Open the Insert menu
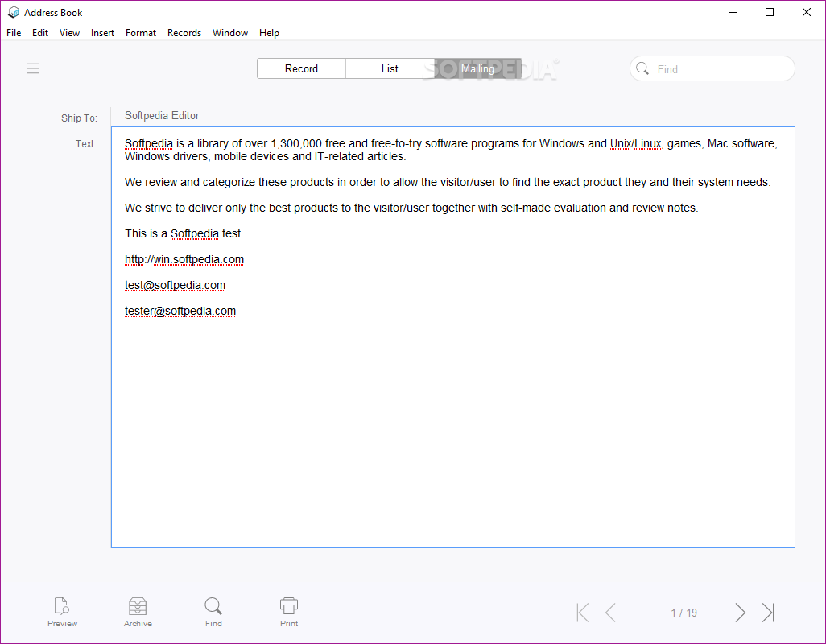 tap(102, 33)
